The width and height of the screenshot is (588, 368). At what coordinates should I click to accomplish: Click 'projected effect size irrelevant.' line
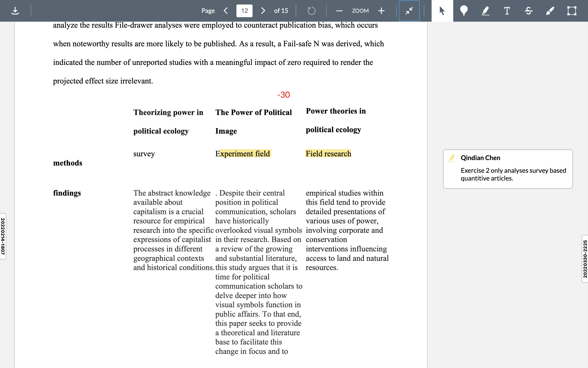(x=103, y=81)
